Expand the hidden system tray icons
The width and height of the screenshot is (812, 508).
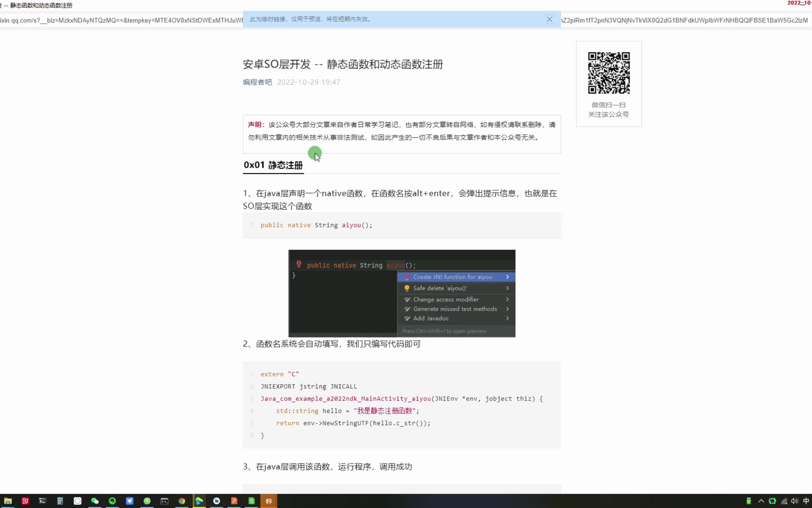[x=761, y=501]
